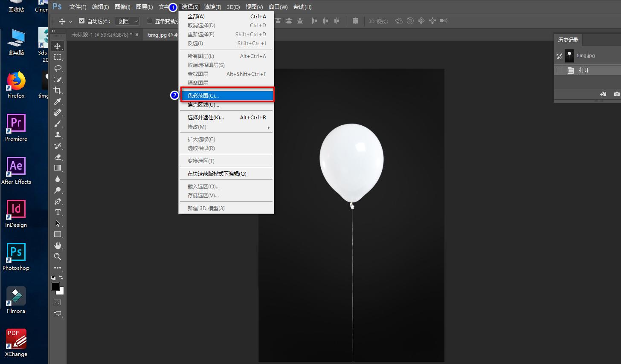Uncheck the 自动选择 checkbox
Screen dimensions: 621x364
(x=82, y=21)
